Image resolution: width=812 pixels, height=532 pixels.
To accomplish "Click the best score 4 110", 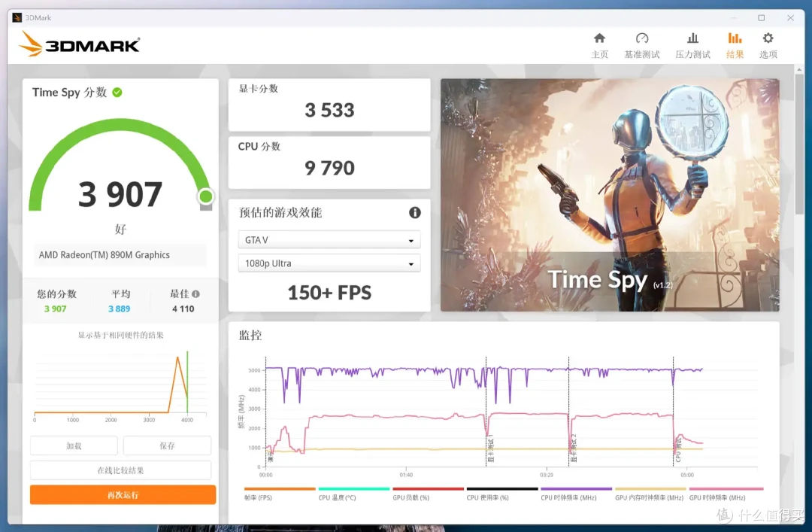I will pos(183,309).
